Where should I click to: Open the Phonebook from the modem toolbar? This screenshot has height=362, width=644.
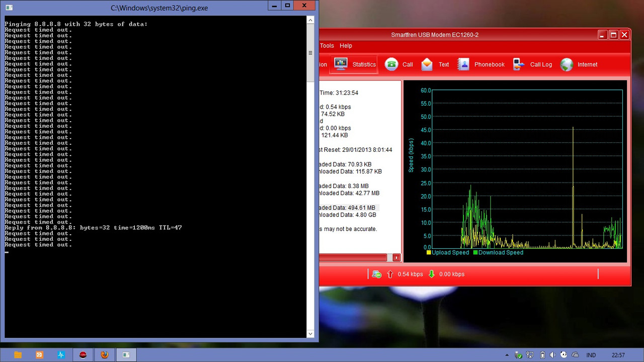pos(480,64)
